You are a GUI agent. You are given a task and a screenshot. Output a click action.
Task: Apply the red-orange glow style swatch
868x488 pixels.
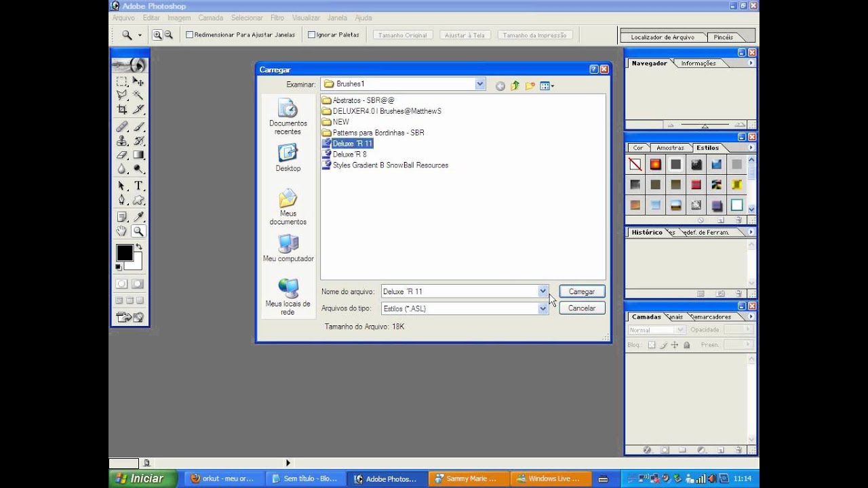pyautogui.click(x=655, y=164)
